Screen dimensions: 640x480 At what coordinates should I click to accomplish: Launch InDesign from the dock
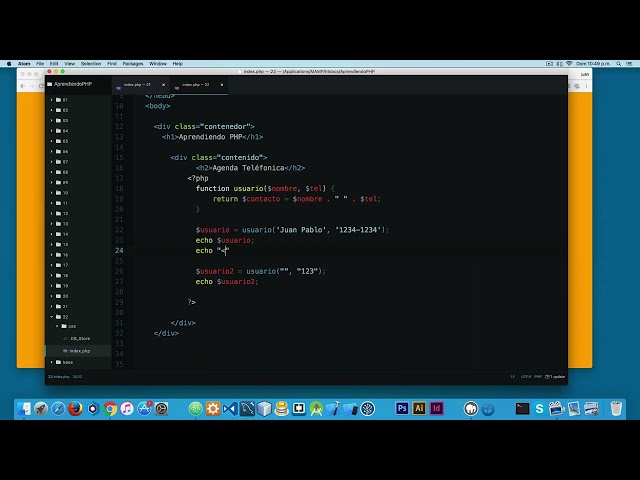437,408
